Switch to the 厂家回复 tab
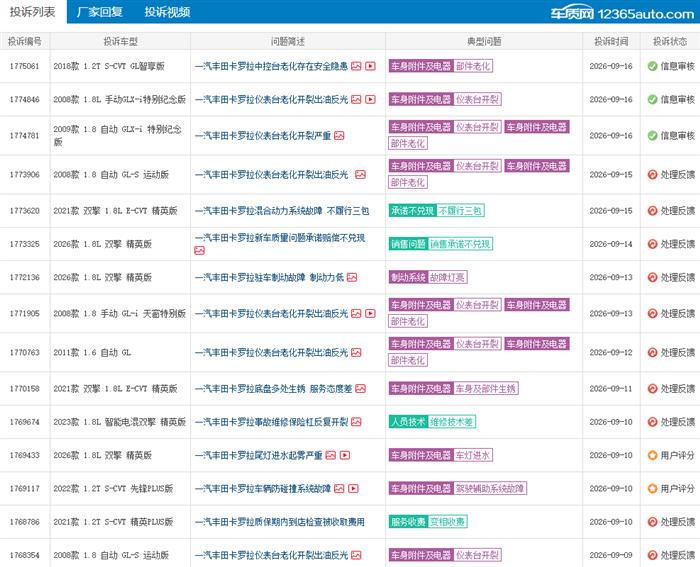Image resolution: width=700 pixels, height=567 pixels. (100, 12)
